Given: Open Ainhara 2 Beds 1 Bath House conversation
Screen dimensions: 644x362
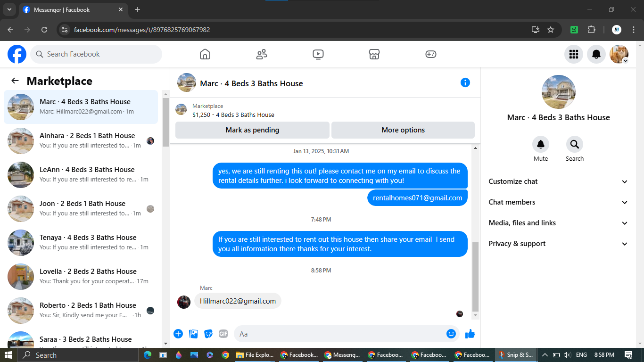Looking at the screenshot, I should tap(81, 141).
